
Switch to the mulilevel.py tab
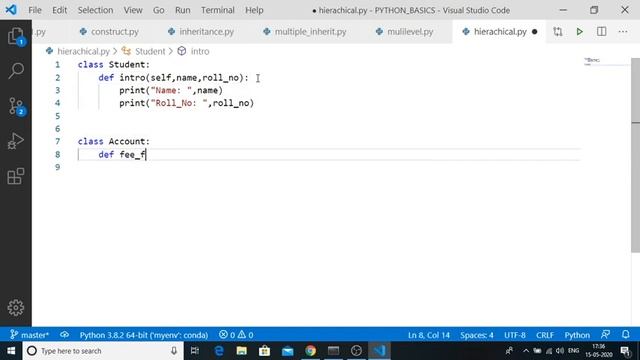click(x=405, y=31)
